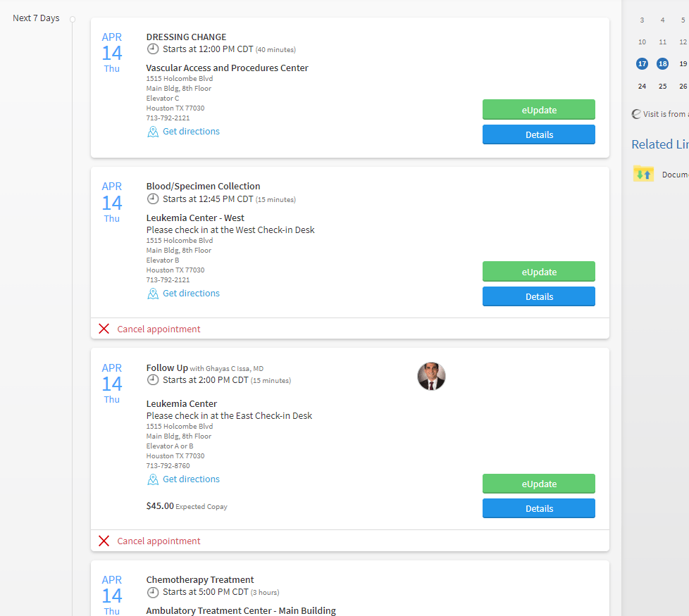Select day 18 in the calendar
The image size is (689, 616).
click(662, 63)
